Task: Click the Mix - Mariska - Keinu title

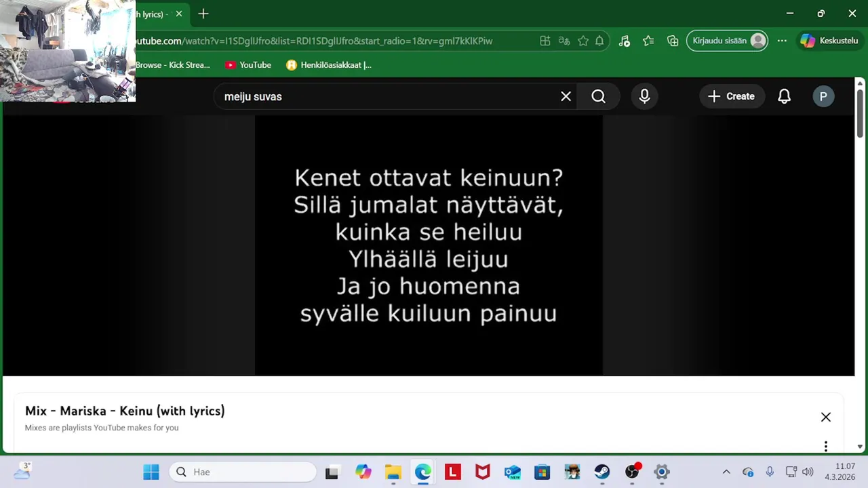Action: click(x=125, y=411)
